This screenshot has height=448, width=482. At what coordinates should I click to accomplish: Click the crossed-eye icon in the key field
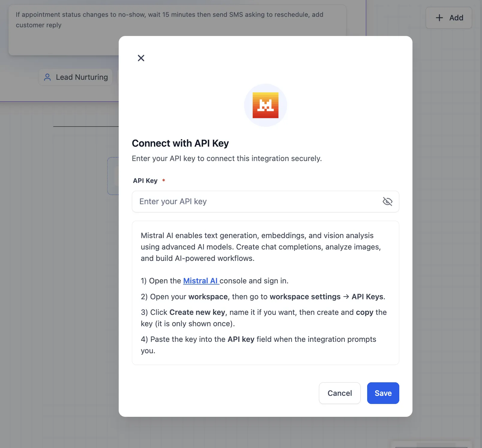(x=388, y=202)
